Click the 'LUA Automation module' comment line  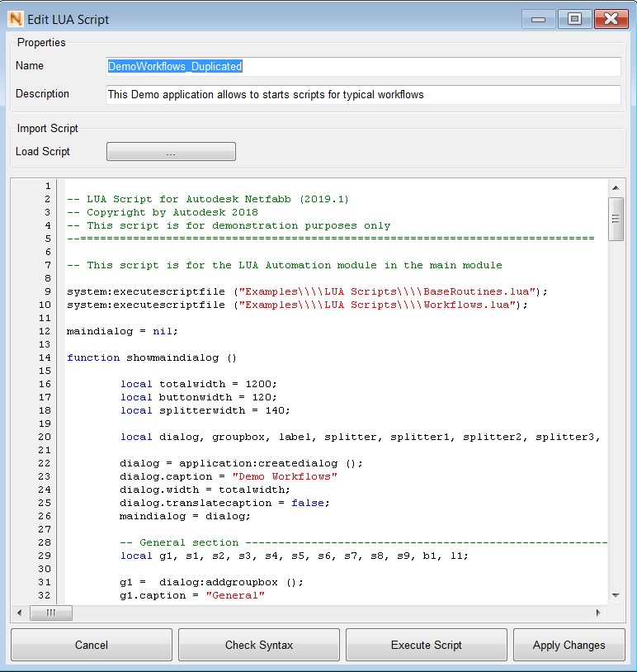point(285,265)
